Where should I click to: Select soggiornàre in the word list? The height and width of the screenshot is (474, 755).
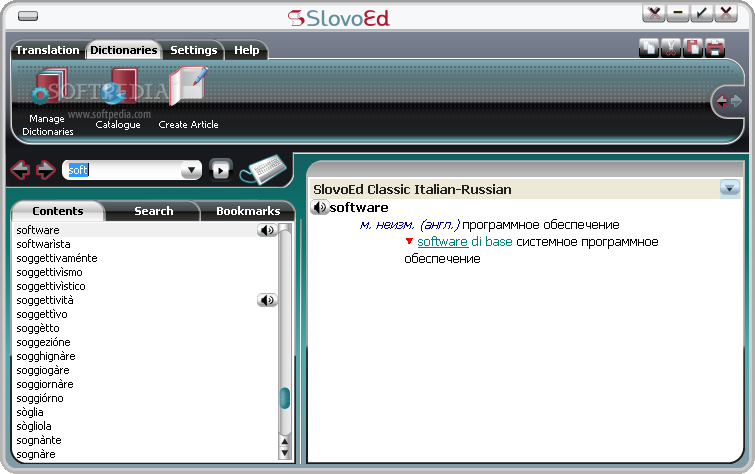pos(145,384)
